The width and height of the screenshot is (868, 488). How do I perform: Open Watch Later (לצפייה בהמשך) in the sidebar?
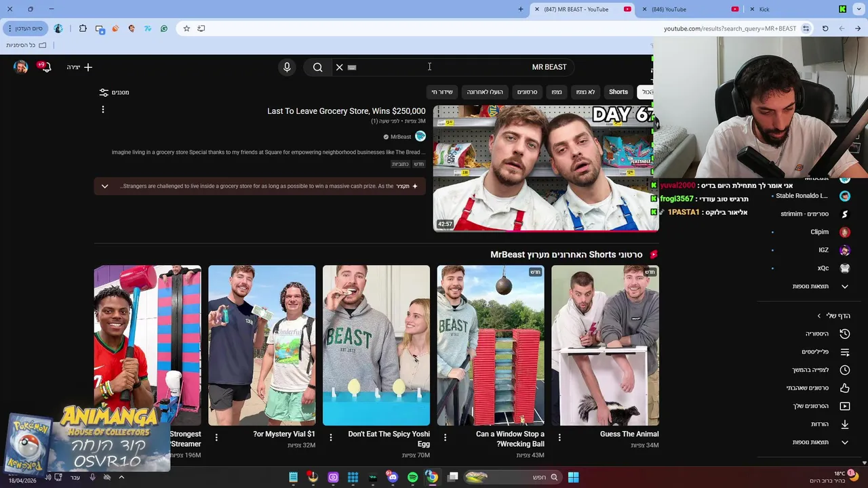point(822,370)
